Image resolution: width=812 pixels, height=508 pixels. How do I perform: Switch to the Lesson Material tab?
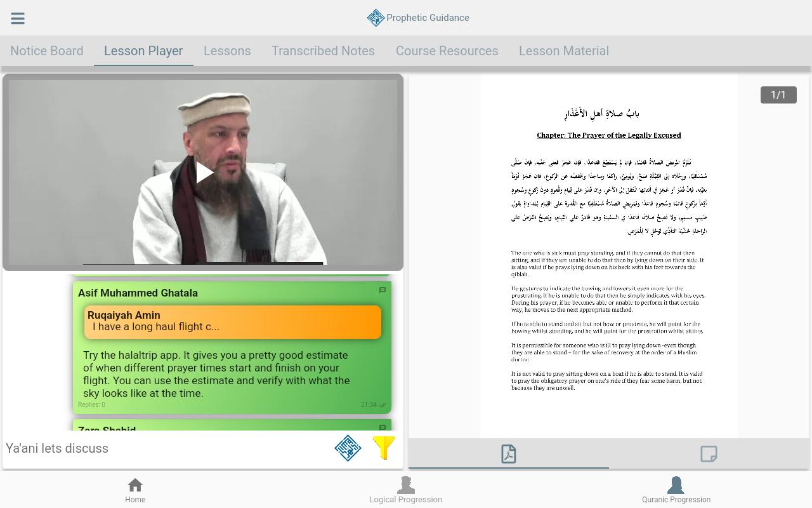pyautogui.click(x=564, y=51)
